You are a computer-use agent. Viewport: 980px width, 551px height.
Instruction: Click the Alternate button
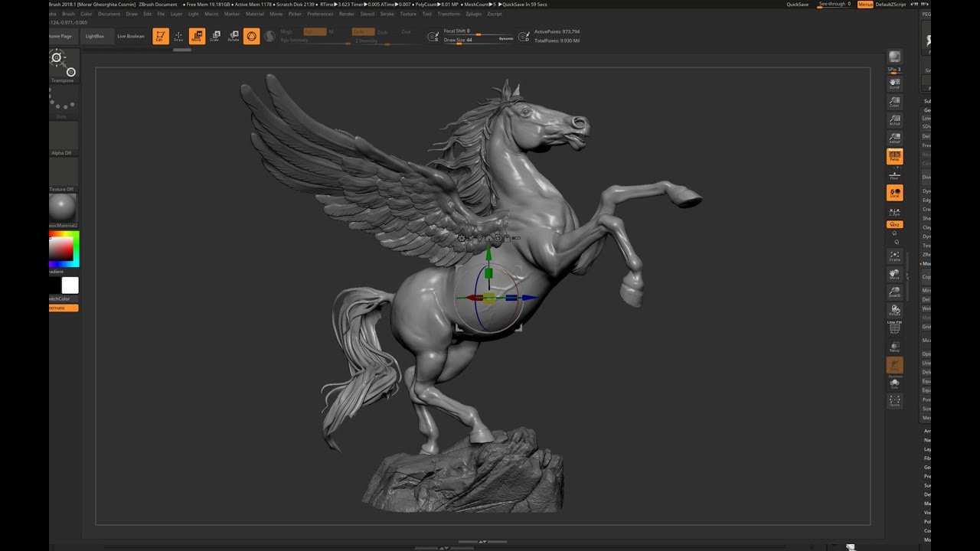click(63, 308)
